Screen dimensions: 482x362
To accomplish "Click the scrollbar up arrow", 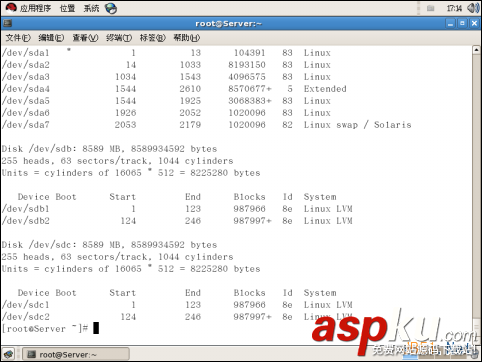I will (x=476, y=50).
